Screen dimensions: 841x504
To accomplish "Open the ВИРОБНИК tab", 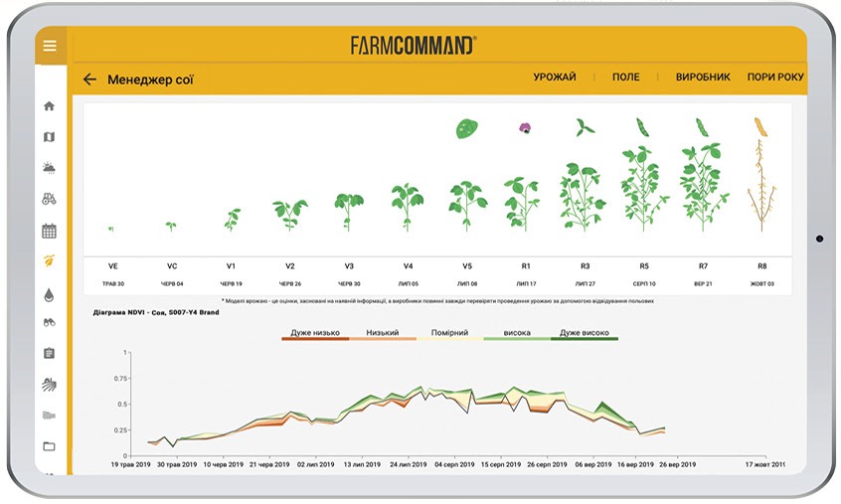I will [x=703, y=78].
